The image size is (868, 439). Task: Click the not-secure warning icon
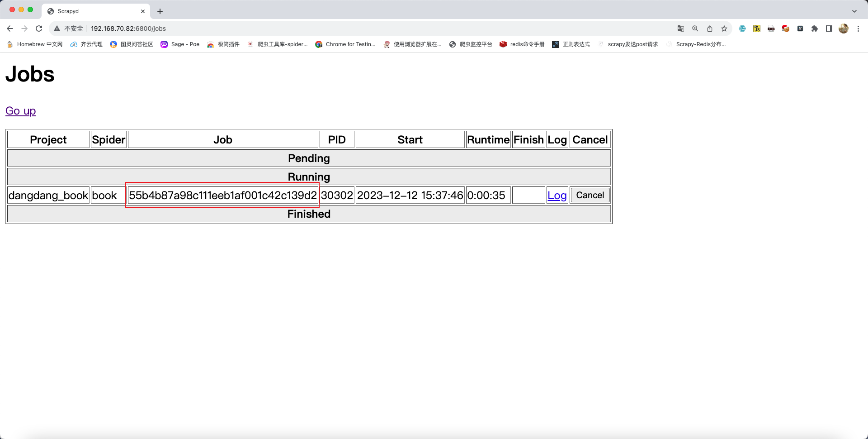click(57, 29)
